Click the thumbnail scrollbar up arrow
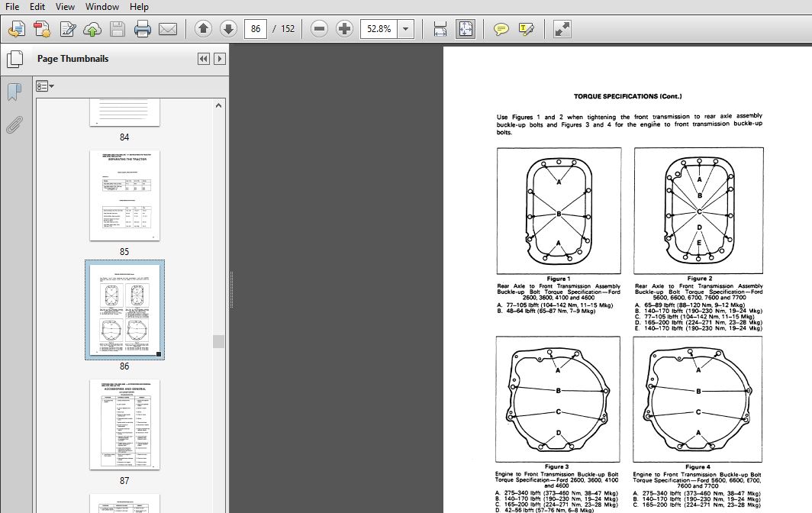Image resolution: width=812 pixels, height=513 pixels. [218, 105]
